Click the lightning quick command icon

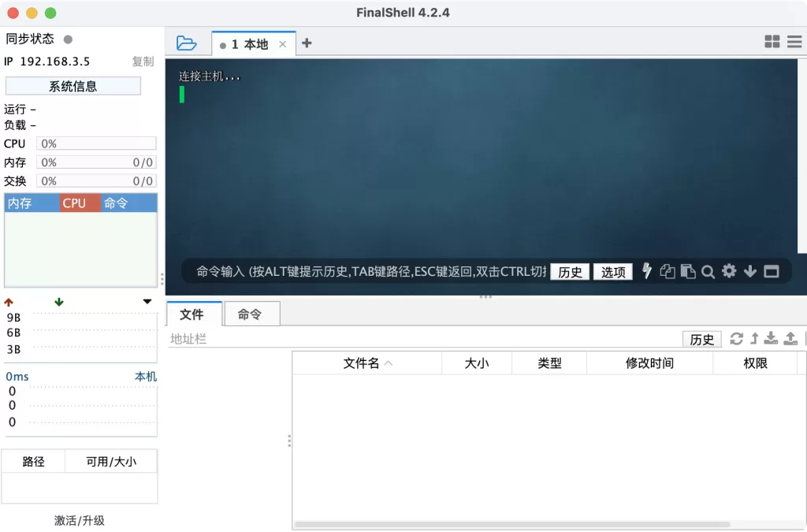(647, 271)
